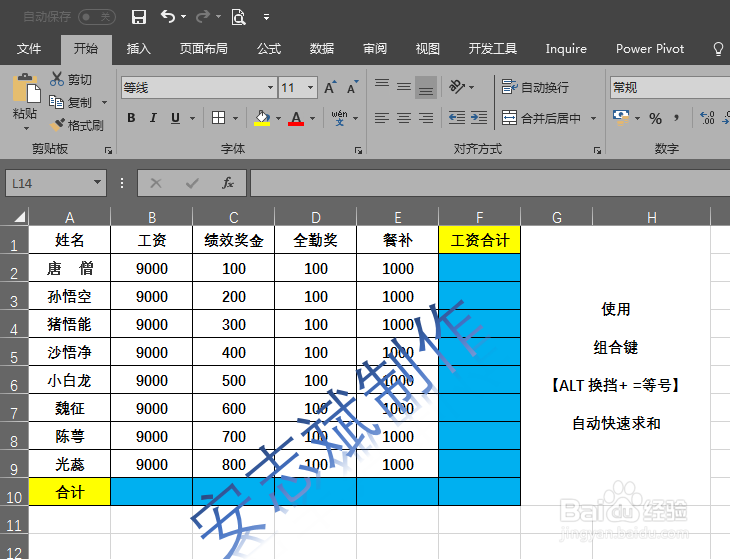Image resolution: width=730 pixels, height=559 pixels.
Task: Click the Paste (粘贴) clipboard icon
Action: pos(26,88)
